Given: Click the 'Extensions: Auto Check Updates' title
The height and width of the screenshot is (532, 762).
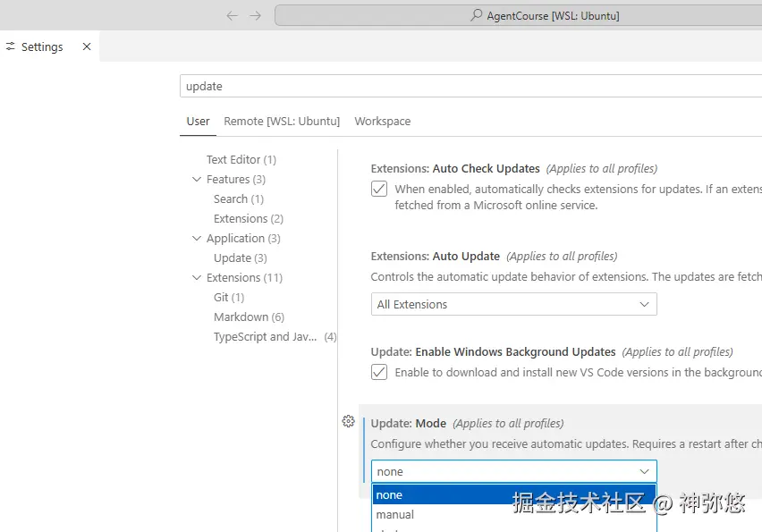Looking at the screenshot, I should [455, 169].
